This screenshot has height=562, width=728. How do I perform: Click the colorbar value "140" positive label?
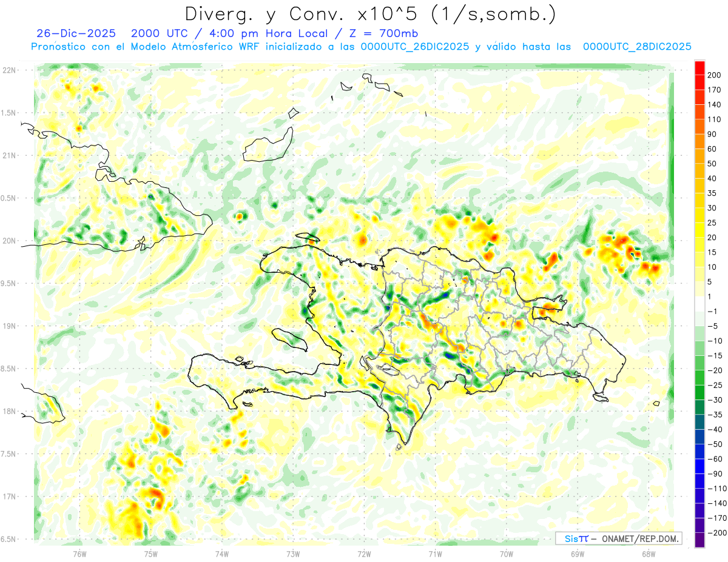[x=714, y=105]
